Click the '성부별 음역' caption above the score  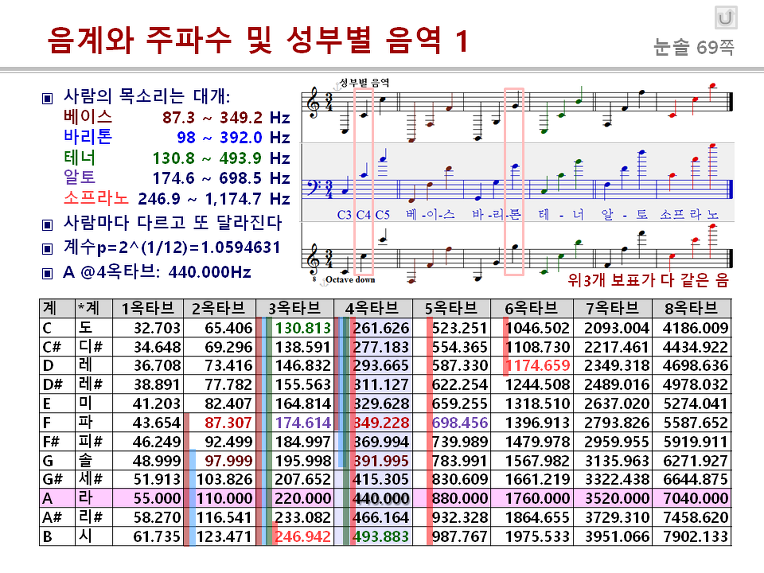[364, 82]
